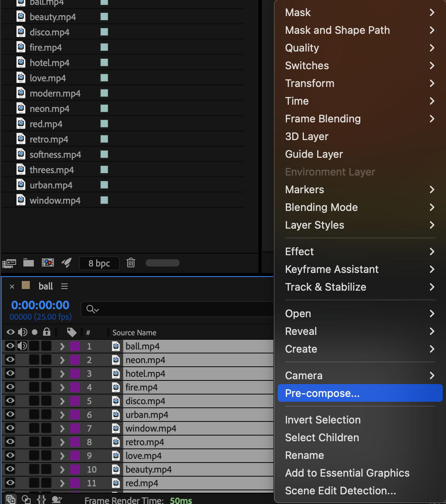The height and width of the screenshot is (504, 446).
Task: Click the 8 bpc color depth button
Action: point(99,263)
